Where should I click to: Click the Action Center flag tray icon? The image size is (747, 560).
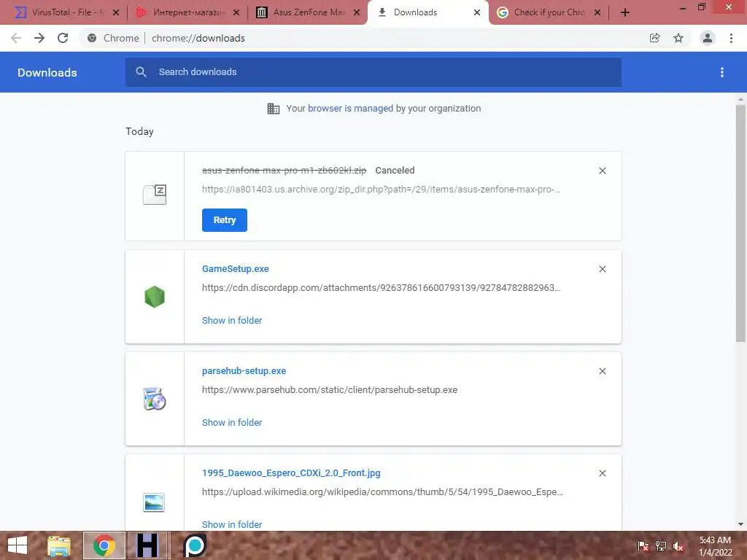pyautogui.click(x=643, y=545)
